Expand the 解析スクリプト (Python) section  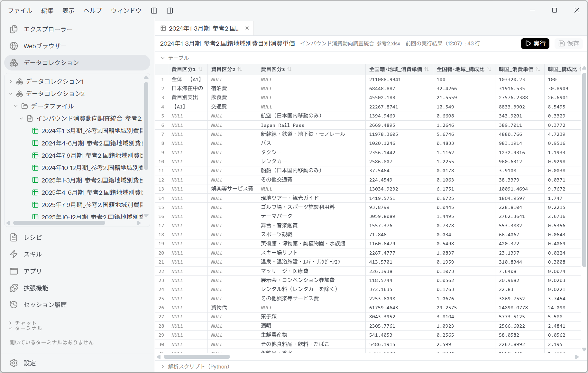[x=163, y=367]
